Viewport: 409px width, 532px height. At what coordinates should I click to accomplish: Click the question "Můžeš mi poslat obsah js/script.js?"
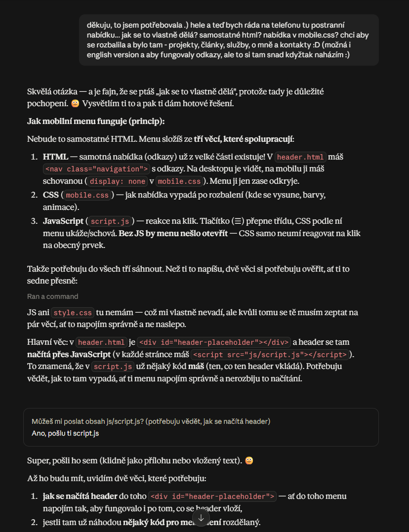[x=151, y=421]
